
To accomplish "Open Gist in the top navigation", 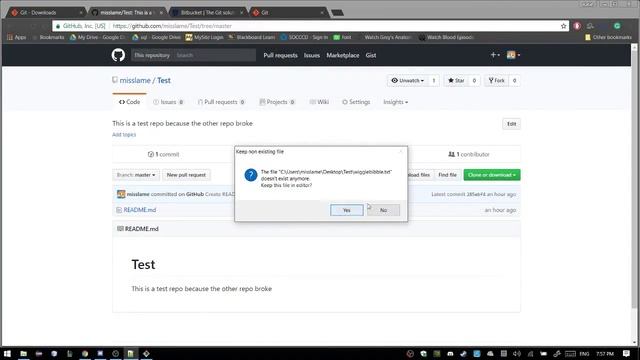I will click(x=371, y=55).
